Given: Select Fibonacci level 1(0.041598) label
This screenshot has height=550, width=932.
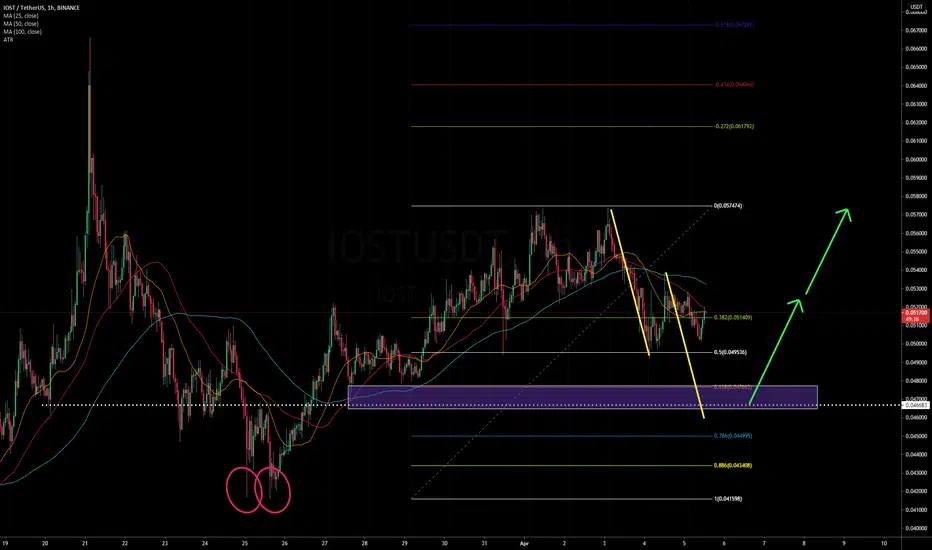Looking at the screenshot, I should tap(728, 499).
